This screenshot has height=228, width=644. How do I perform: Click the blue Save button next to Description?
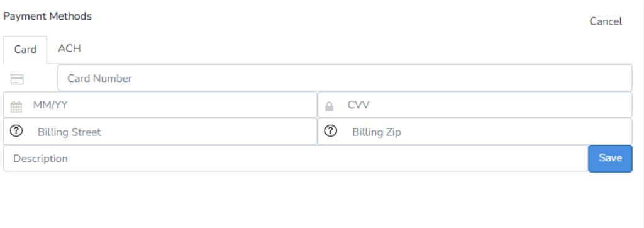[x=610, y=159]
